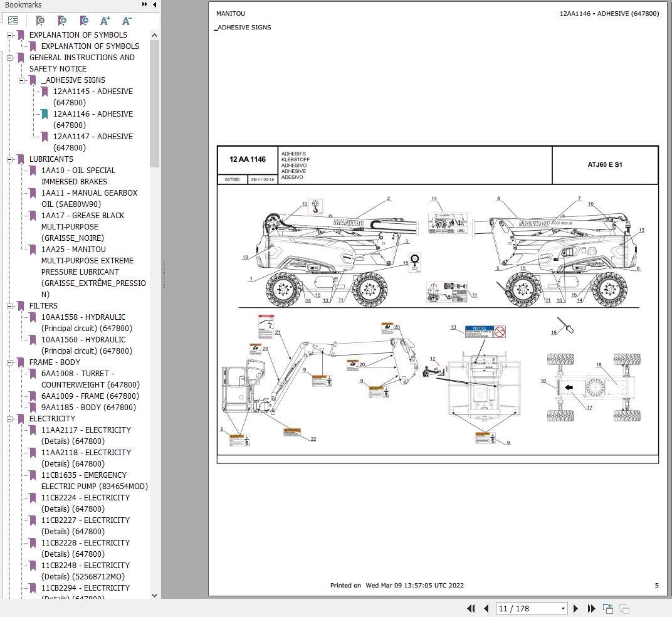Click bookmark icon beside 1AA10 - OIL SPECIAL
This screenshot has height=617, width=672.
(x=33, y=170)
